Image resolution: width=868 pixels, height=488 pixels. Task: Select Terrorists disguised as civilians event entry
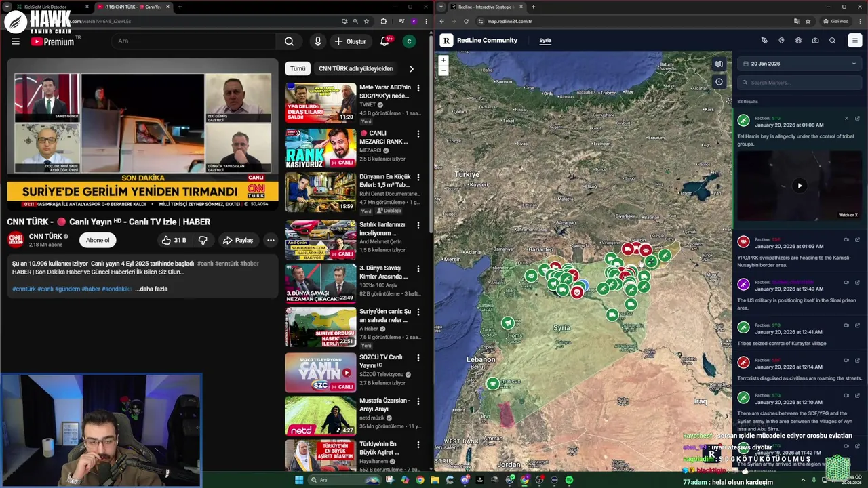800,368
